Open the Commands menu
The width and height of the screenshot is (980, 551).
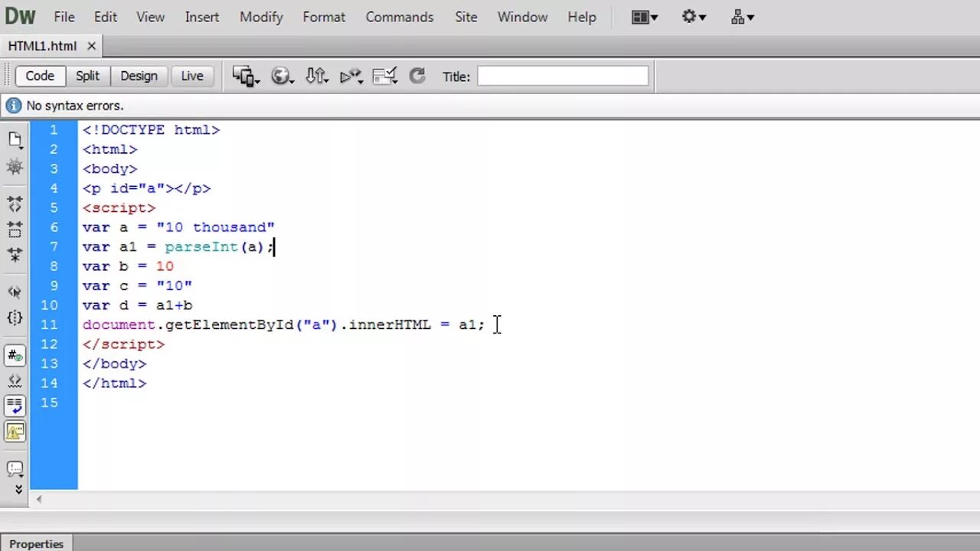(400, 17)
